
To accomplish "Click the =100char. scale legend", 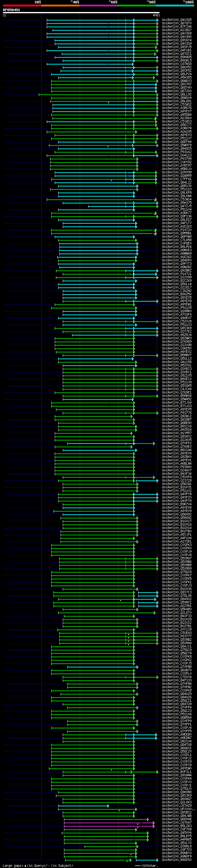I will click(147, 866).
